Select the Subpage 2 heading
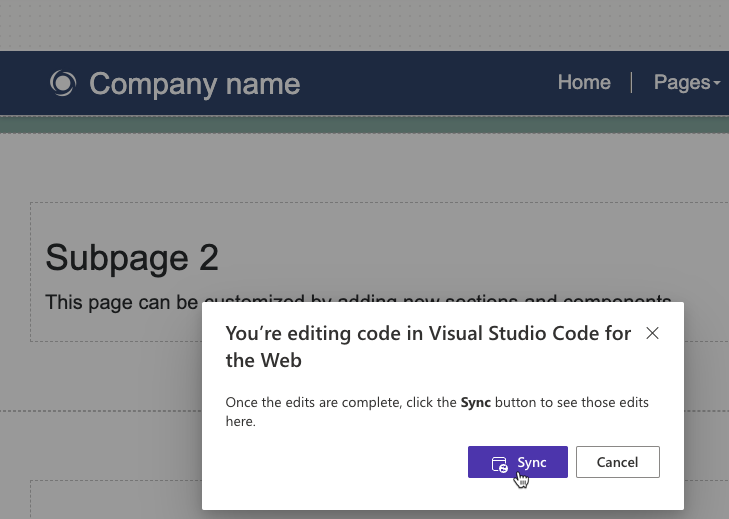The height and width of the screenshot is (519, 729). tap(132, 258)
